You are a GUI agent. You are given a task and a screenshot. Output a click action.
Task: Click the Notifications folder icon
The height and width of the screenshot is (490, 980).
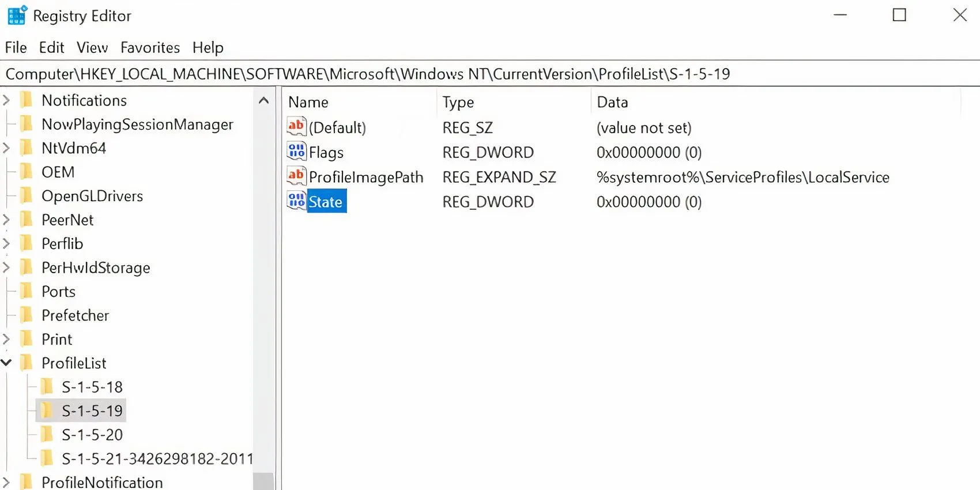tap(26, 100)
